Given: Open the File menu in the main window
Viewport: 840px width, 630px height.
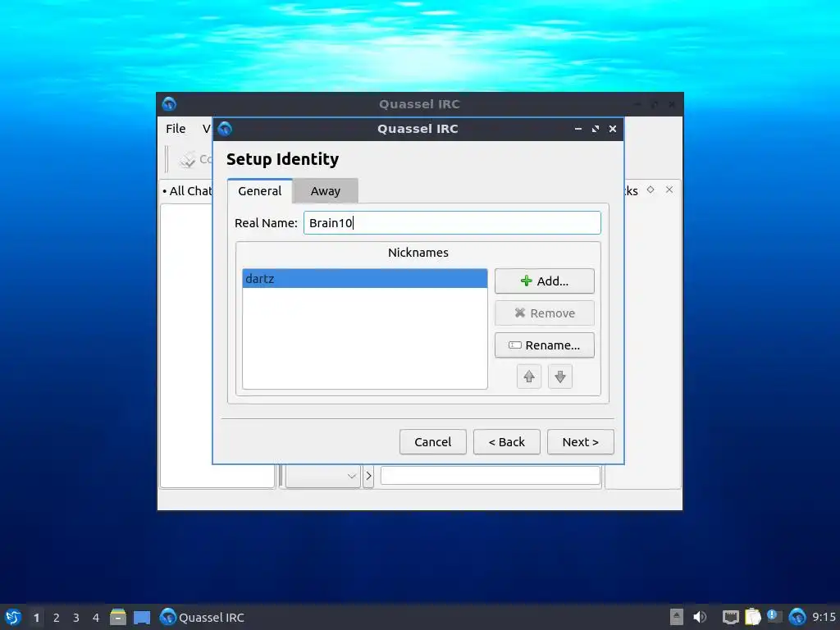Looking at the screenshot, I should coord(176,129).
